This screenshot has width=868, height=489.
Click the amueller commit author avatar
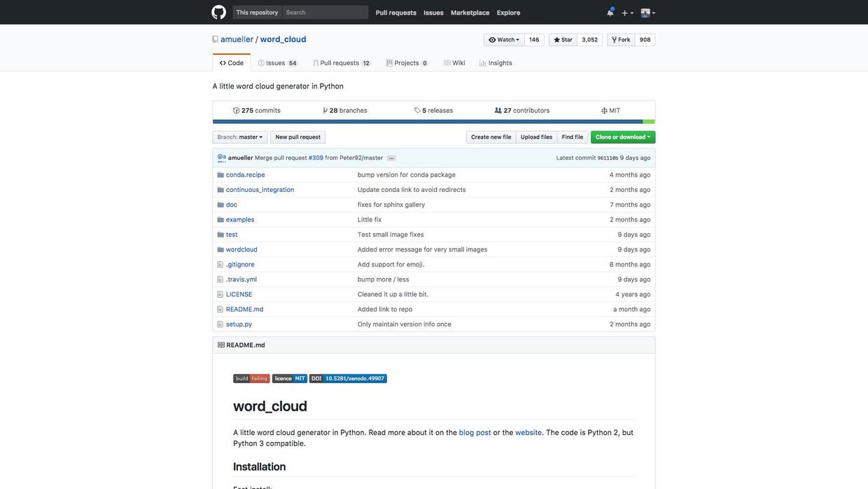pos(221,158)
